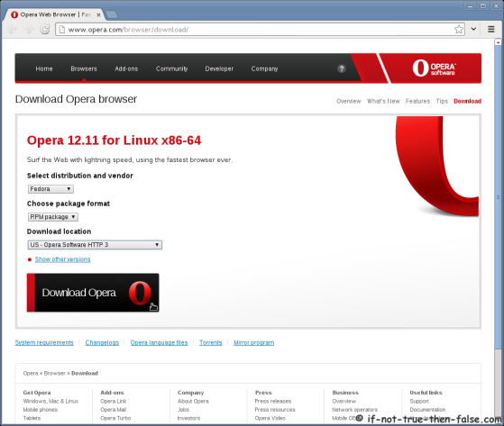Expand the download location dropdown
The height and width of the screenshot is (426, 504).
(95, 245)
